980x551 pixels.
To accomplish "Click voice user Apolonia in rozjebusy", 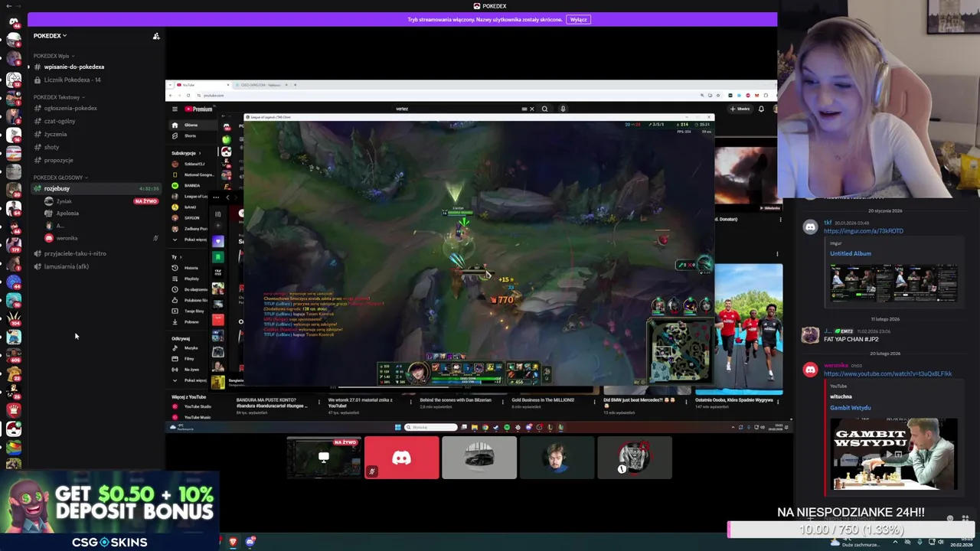I will 67,214.
